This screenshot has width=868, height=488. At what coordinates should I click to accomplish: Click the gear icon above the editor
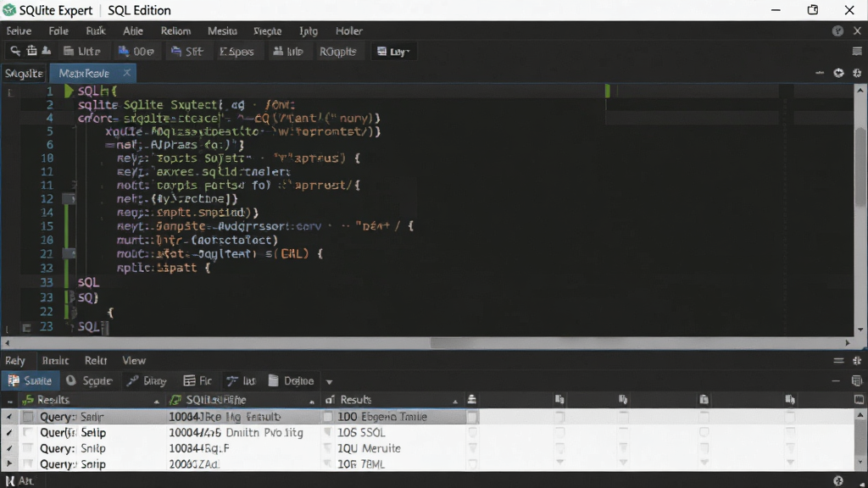857,73
